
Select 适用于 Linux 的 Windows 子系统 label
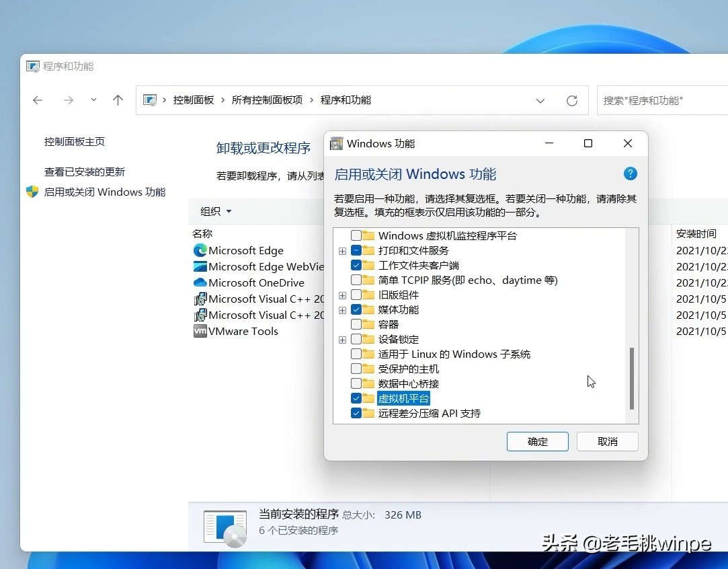tap(454, 354)
